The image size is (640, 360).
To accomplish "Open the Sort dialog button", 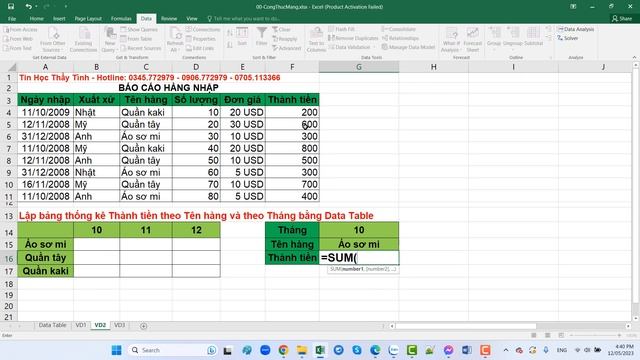I will pyautogui.click(x=242, y=37).
